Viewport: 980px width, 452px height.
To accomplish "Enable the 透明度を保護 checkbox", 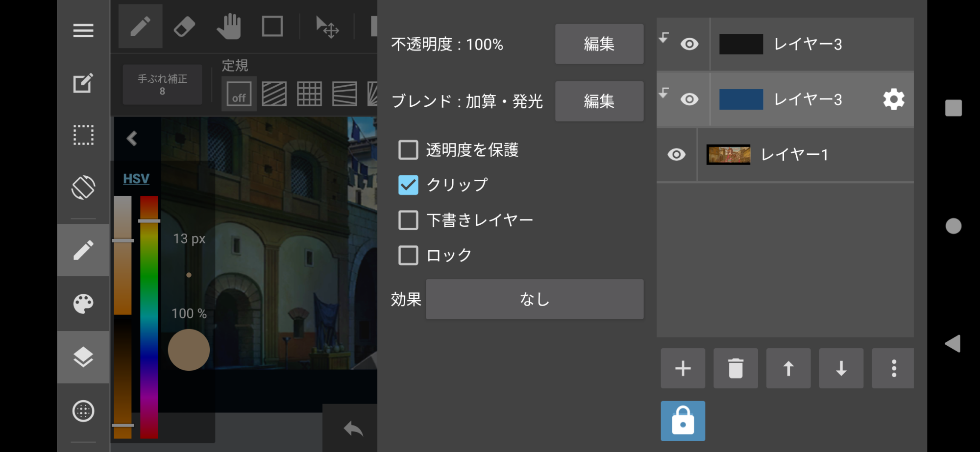I will [408, 150].
